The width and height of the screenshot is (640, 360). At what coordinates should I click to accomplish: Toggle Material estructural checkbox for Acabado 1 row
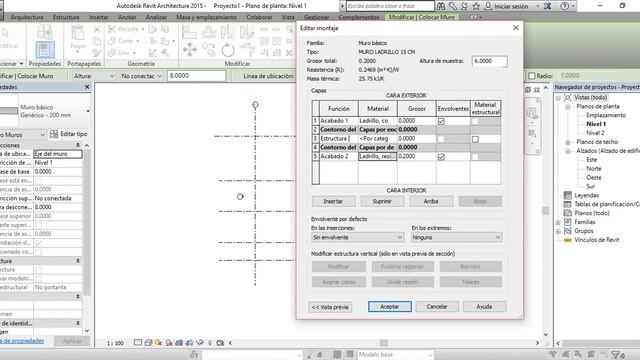475,121
